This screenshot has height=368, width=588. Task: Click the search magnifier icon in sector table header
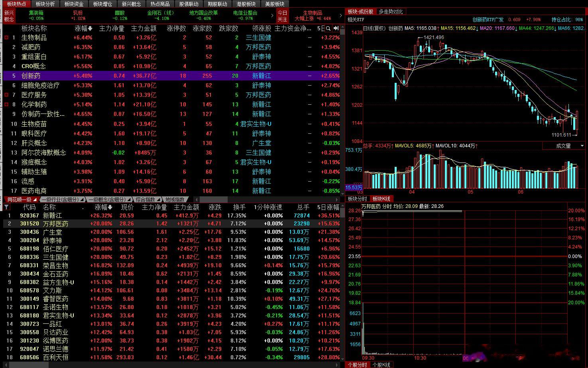tap(328, 29)
